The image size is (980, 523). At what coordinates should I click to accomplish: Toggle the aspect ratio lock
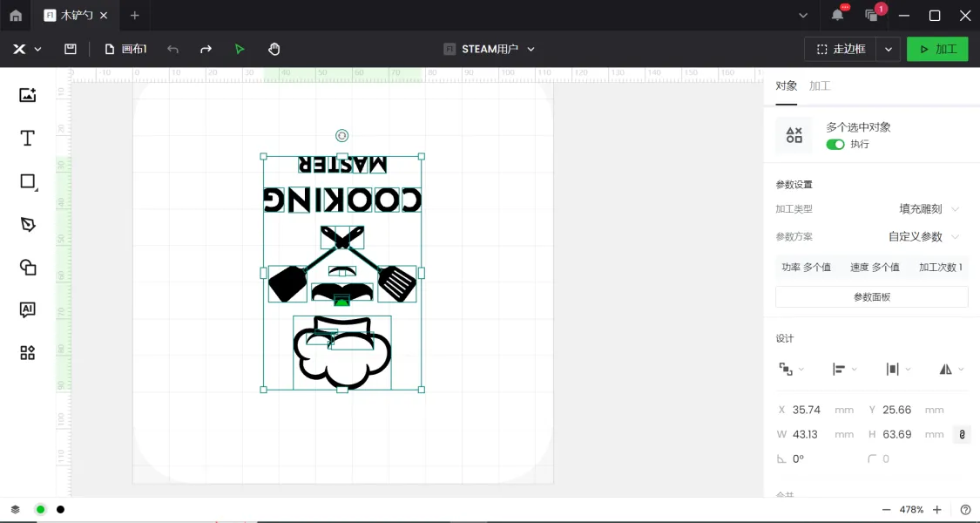pos(962,434)
